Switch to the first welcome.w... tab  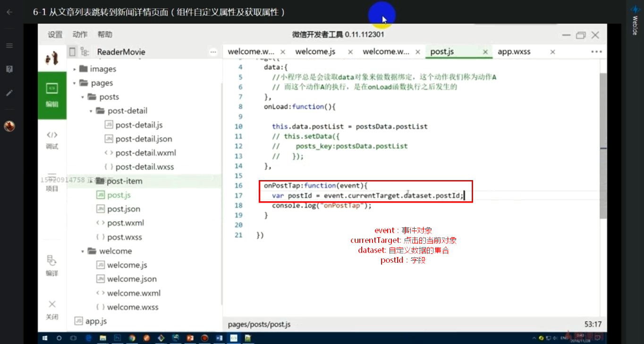tap(251, 52)
